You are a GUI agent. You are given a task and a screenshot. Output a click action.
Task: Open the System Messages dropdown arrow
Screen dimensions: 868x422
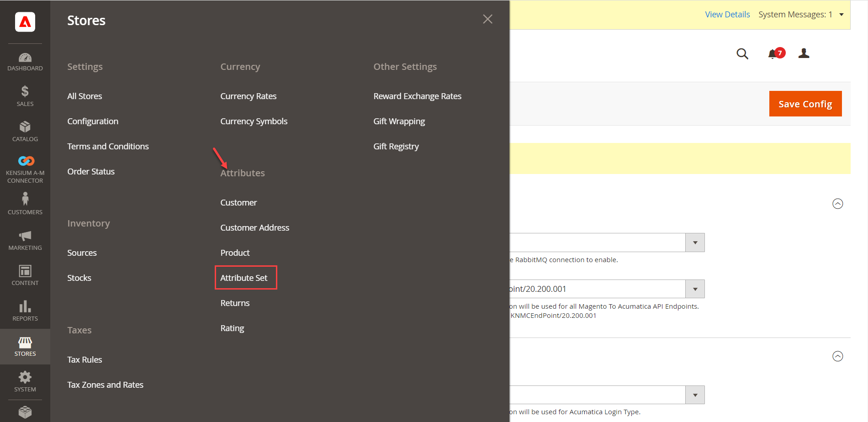pyautogui.click(x=842, y=14)
